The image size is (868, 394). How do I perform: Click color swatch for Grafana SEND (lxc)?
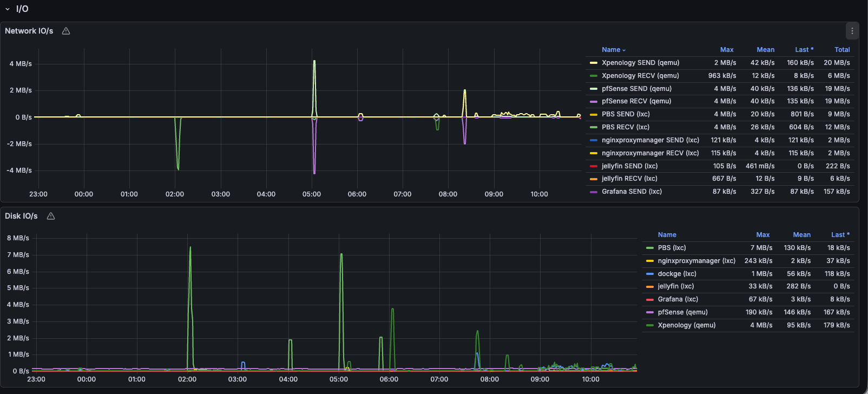pyautogui.click(x=594, y=192)
